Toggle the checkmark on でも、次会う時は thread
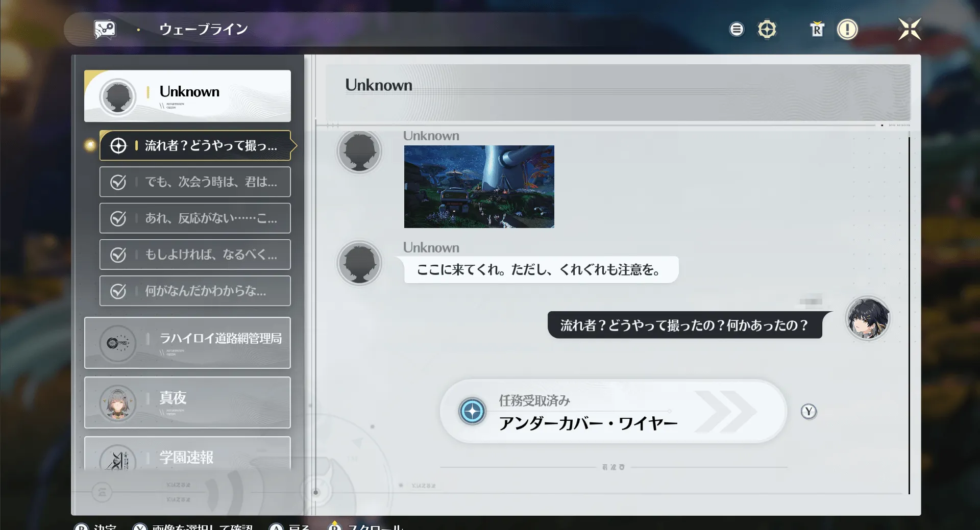980x530 pixels. coord(118,182)
